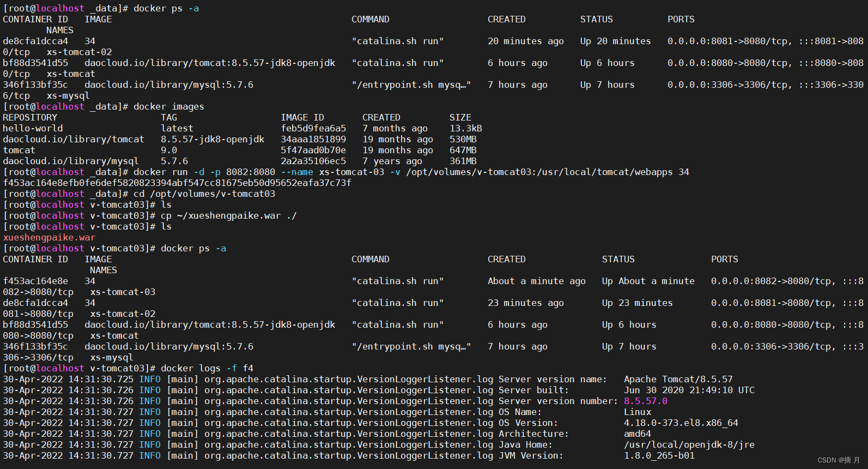Select the CSDN watermark author text
Screen dimensions: 868x469
839,460
